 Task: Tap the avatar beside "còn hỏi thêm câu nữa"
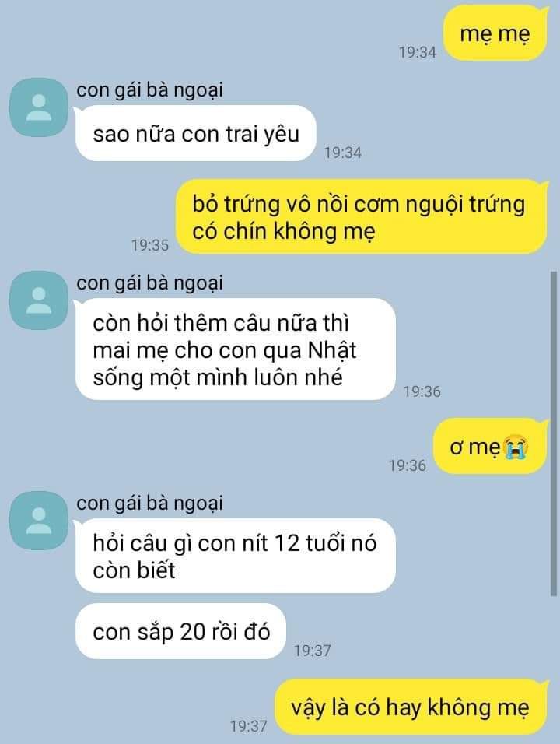[40, 300]
